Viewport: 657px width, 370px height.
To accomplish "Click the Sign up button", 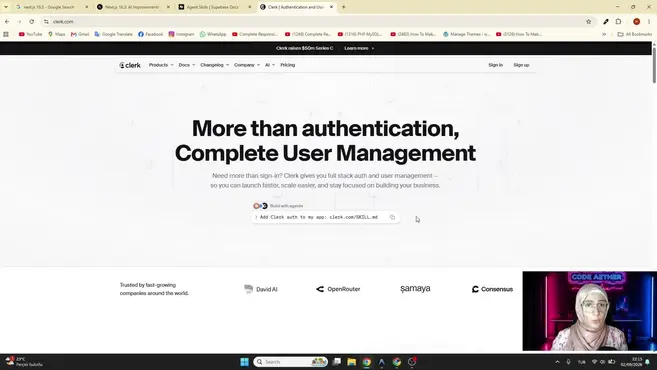I will point(521,65).
